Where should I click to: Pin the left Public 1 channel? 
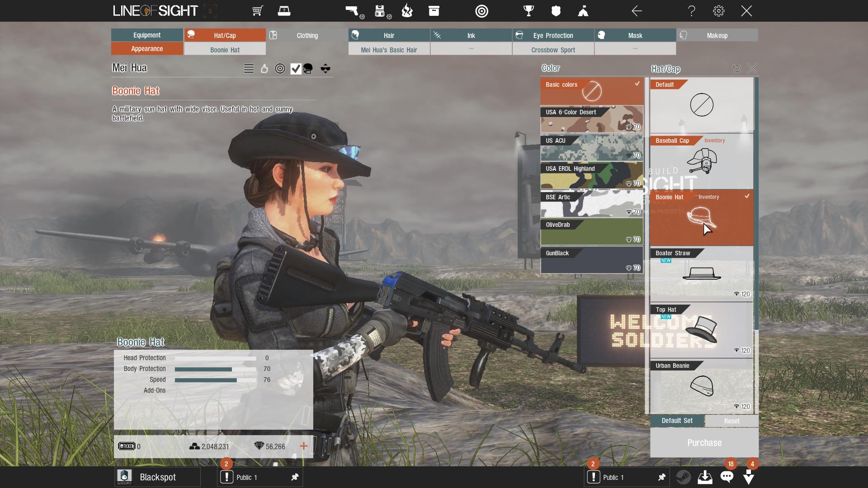click(295, 477)
